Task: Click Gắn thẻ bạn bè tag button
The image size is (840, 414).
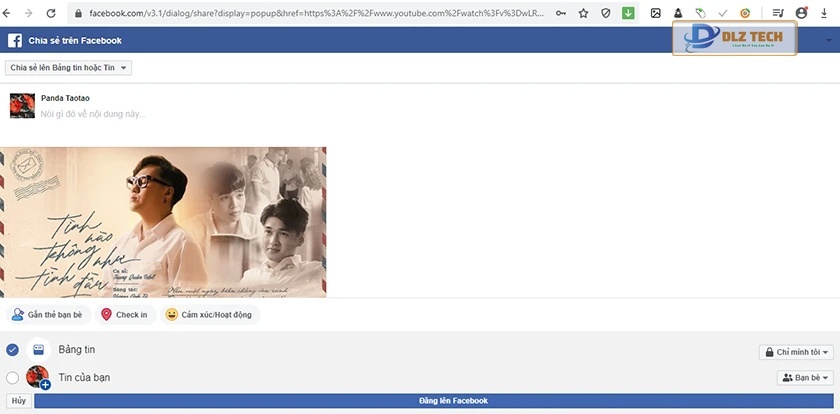Action: pyautogui.click(x=49, y=315)
